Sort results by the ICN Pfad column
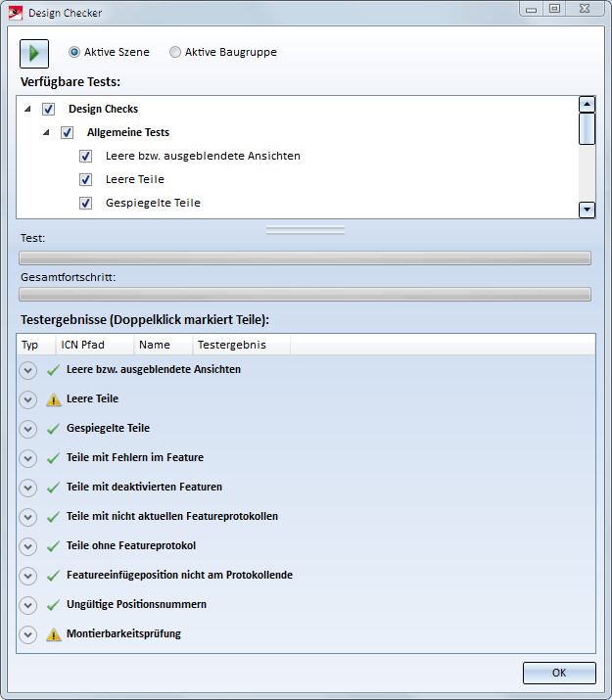This screenshot has height=700, width=612. point(82,345)
